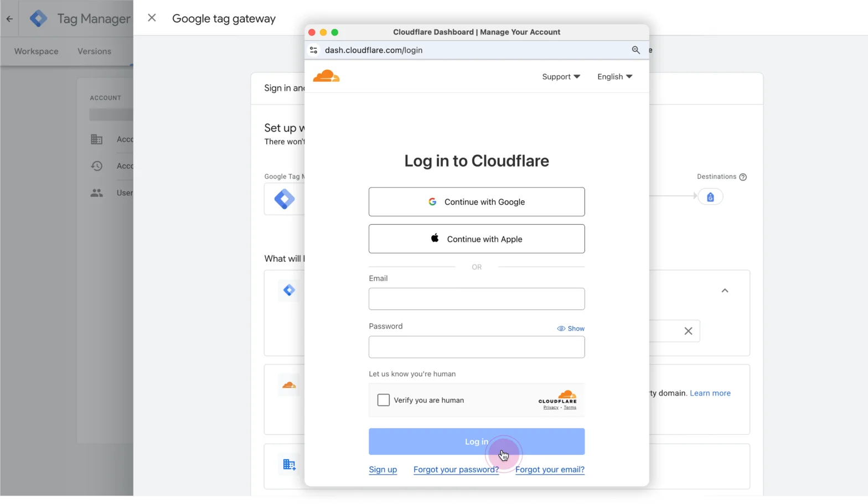This screenshot has width=868, height=504.
Task: Click the building-plus icon in the third step card
Action: tap(289, 465)
